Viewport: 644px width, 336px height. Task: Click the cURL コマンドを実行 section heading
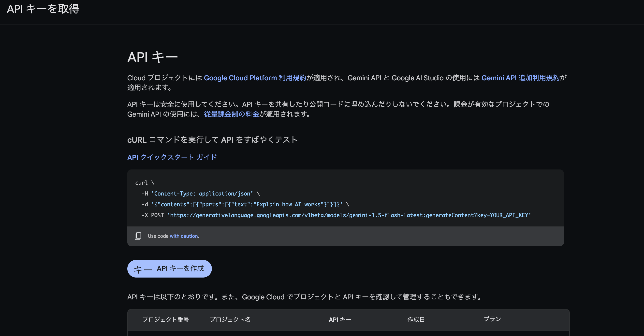pyautogui.click(x=212, y=140)
